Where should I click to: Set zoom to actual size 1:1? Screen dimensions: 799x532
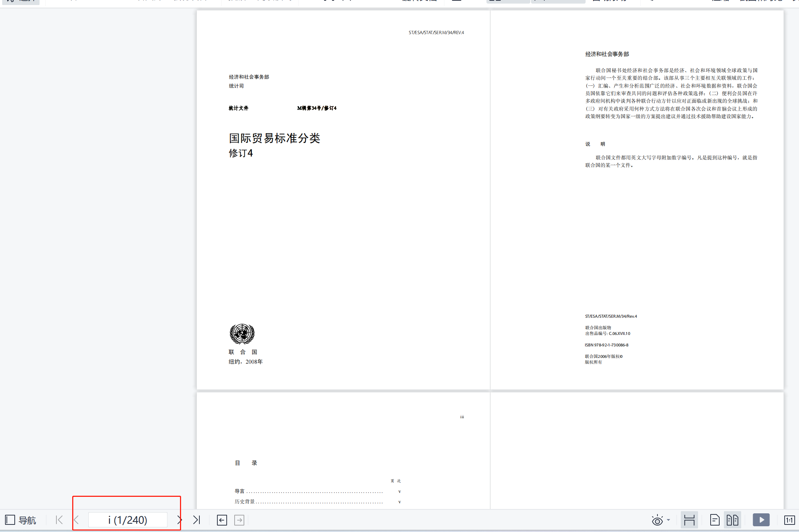[789, 520]
